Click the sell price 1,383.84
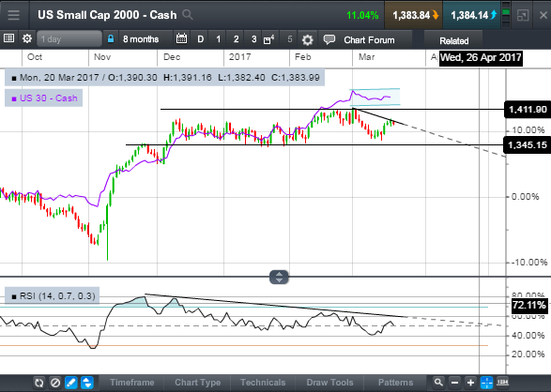Screen dimensions: 551x392 click(414, 15)
